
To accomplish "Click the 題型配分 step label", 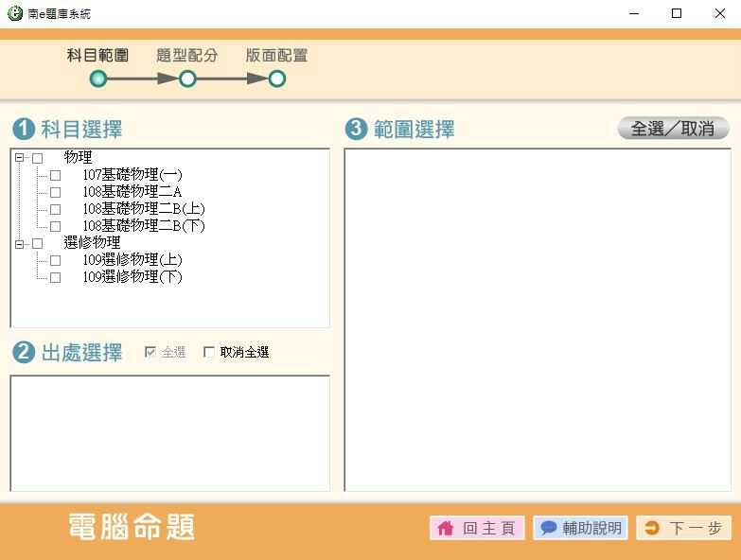I will 187,55.
